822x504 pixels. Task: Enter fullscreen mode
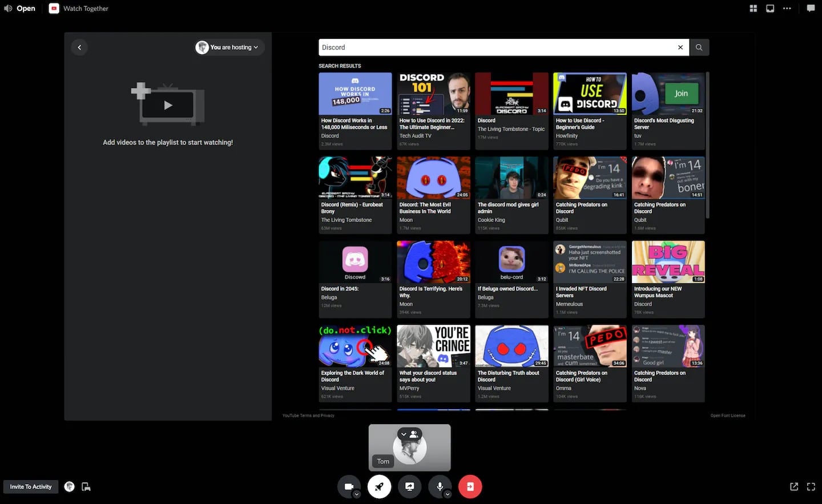pyautogui.click(x=811, y=486)
